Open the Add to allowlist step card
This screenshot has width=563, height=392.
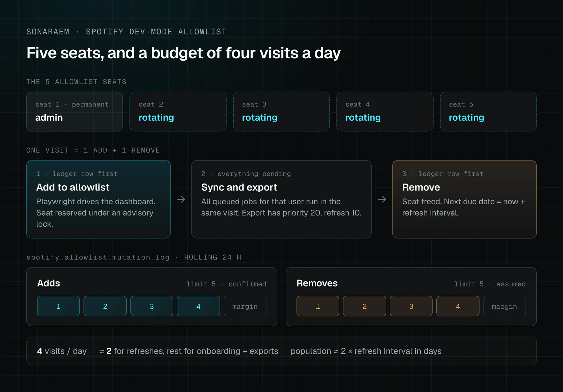click(x=99, y=199)
